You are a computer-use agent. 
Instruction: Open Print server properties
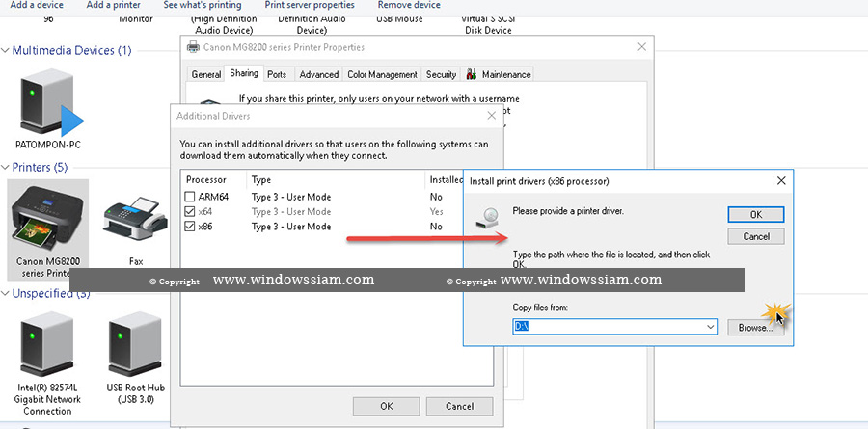coord(310,5)
